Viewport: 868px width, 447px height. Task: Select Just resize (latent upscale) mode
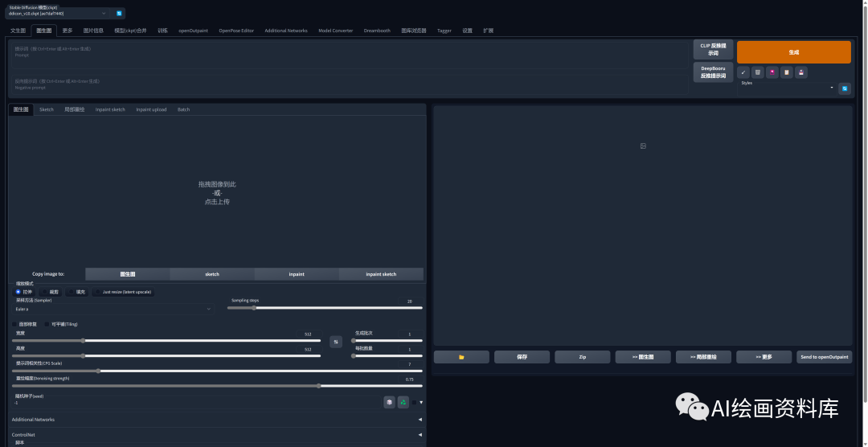click(123, 292)
